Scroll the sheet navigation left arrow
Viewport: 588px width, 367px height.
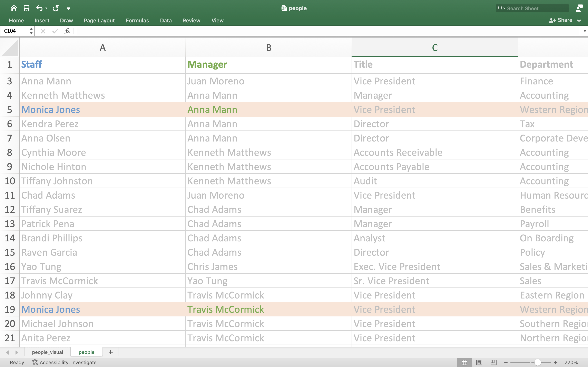click(8, 352)
